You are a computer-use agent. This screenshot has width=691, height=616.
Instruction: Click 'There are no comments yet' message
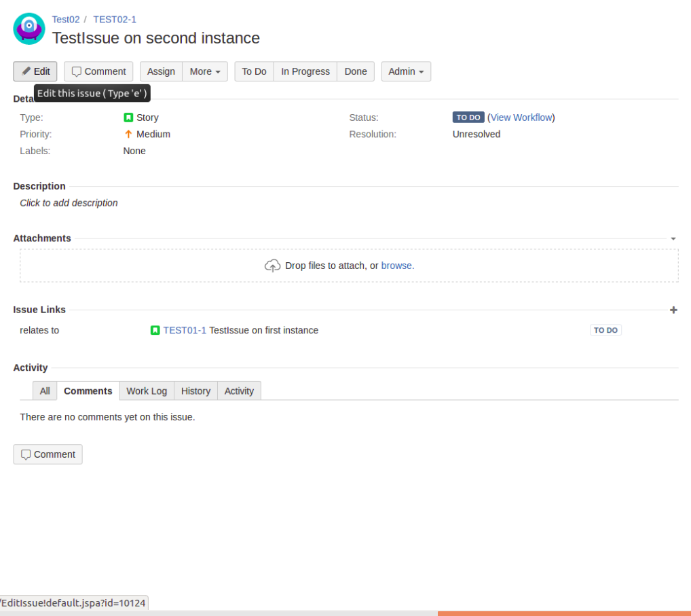[x=107, y=417]
